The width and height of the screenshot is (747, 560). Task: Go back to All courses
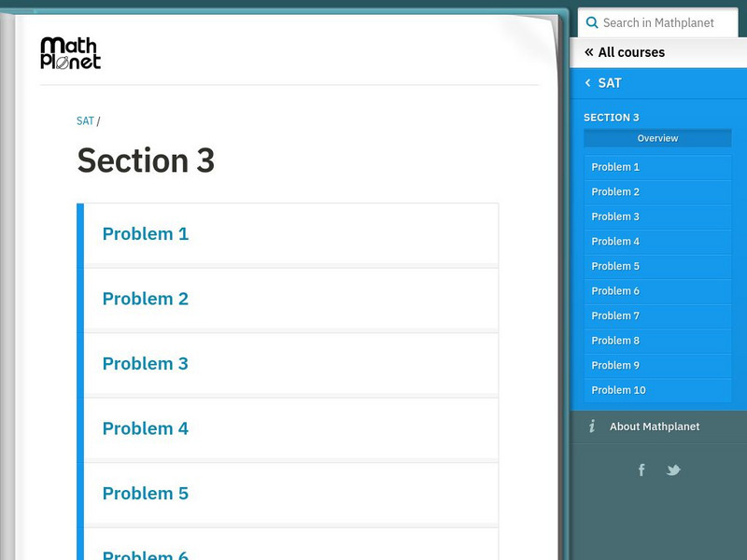658,52
